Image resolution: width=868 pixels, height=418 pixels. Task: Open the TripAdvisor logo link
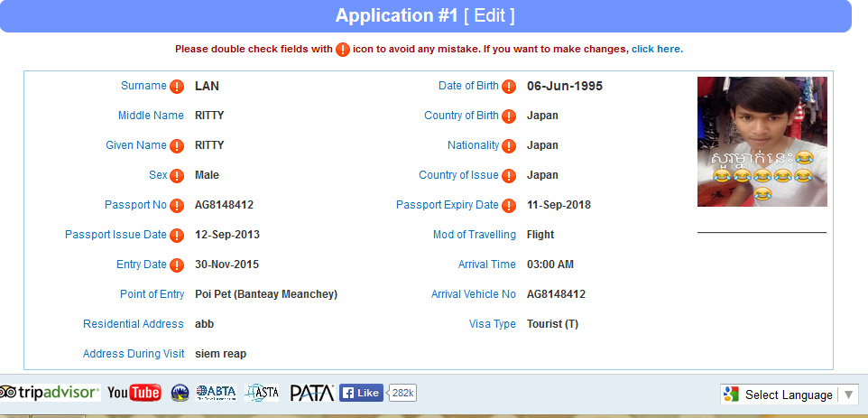(50, 393)
